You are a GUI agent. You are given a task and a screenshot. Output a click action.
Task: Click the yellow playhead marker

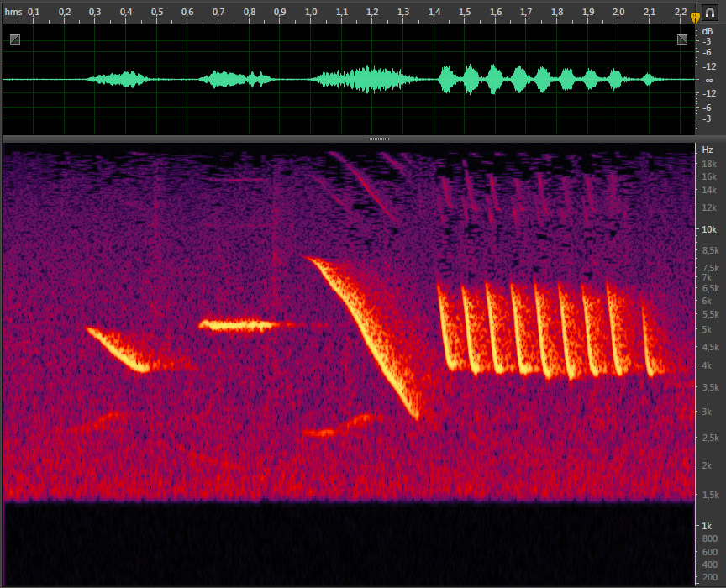point(695,18)
